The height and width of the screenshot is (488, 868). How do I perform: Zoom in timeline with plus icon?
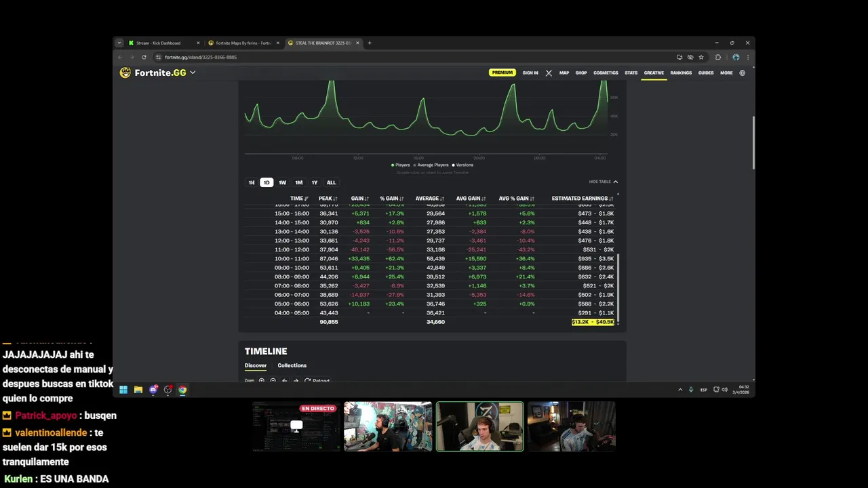click(262, 380)
